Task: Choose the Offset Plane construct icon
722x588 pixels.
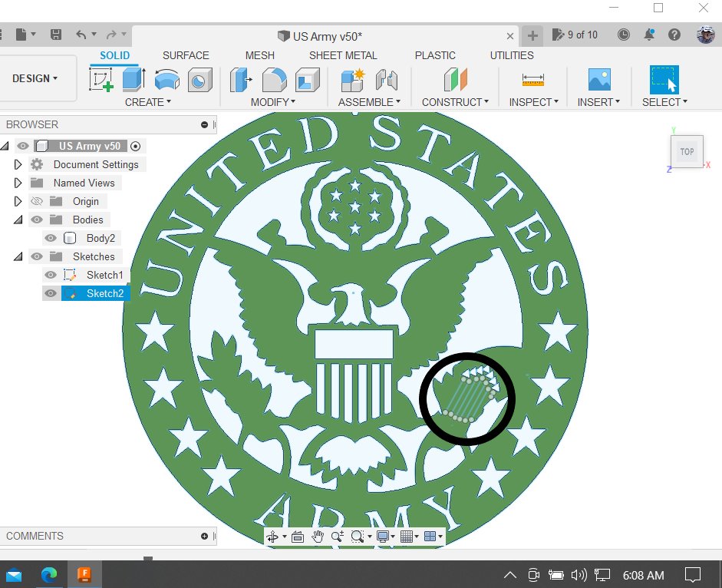Action: tap(456, 79)
